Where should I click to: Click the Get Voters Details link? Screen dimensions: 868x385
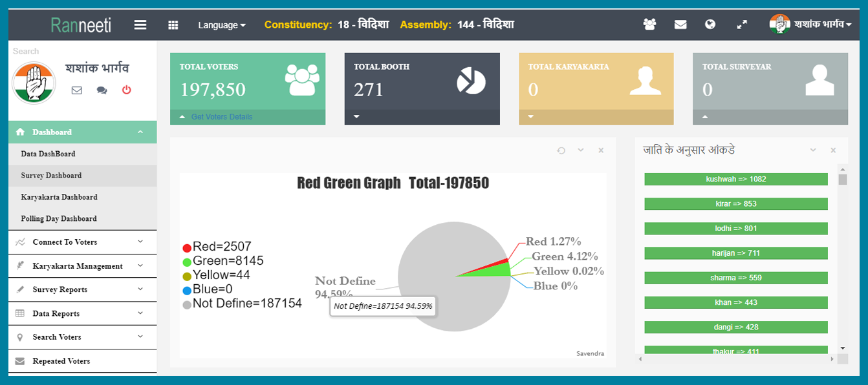click(x=222, y=117)
